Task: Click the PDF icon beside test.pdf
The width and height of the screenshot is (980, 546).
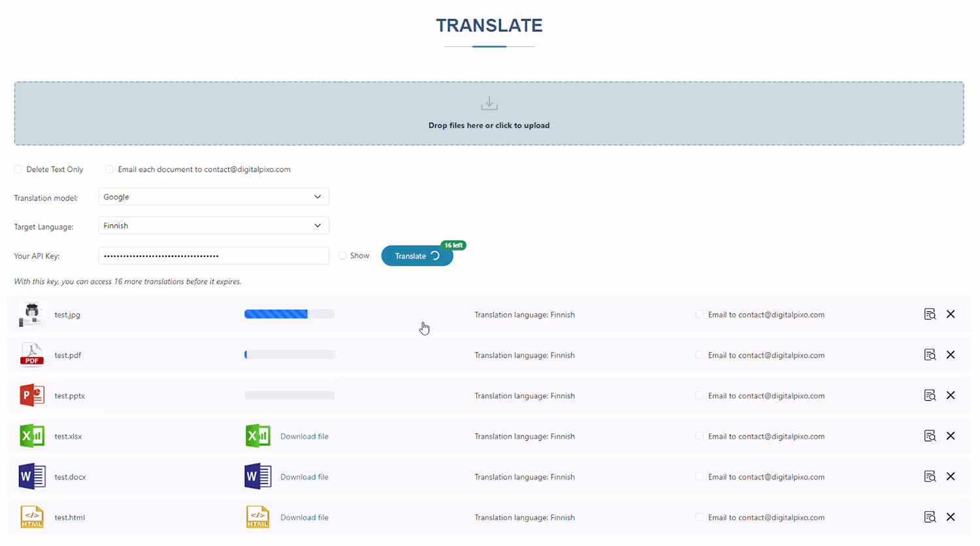Action: point(31,355)
